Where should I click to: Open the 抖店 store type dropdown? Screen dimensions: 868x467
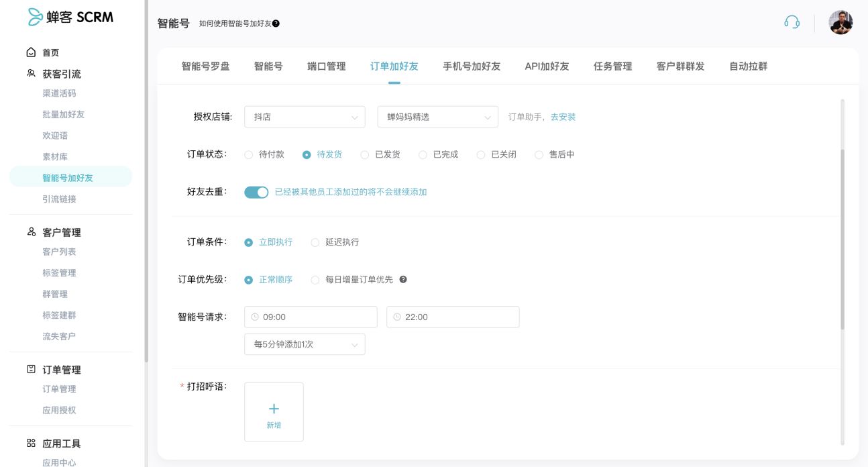click(x=305, y=117)
